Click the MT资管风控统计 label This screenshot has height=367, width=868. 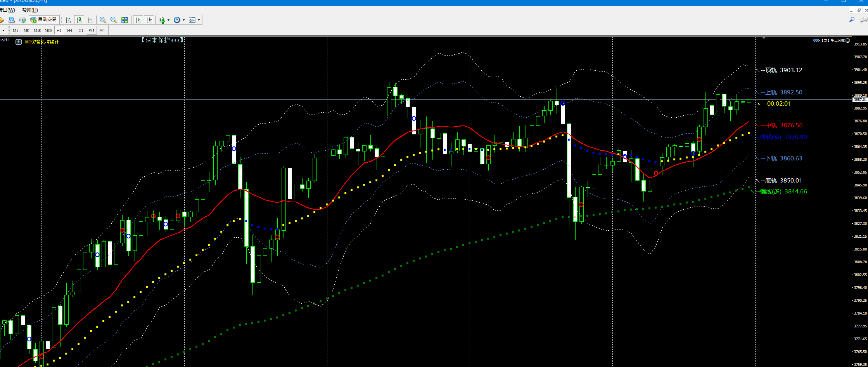tap(42, 42)
